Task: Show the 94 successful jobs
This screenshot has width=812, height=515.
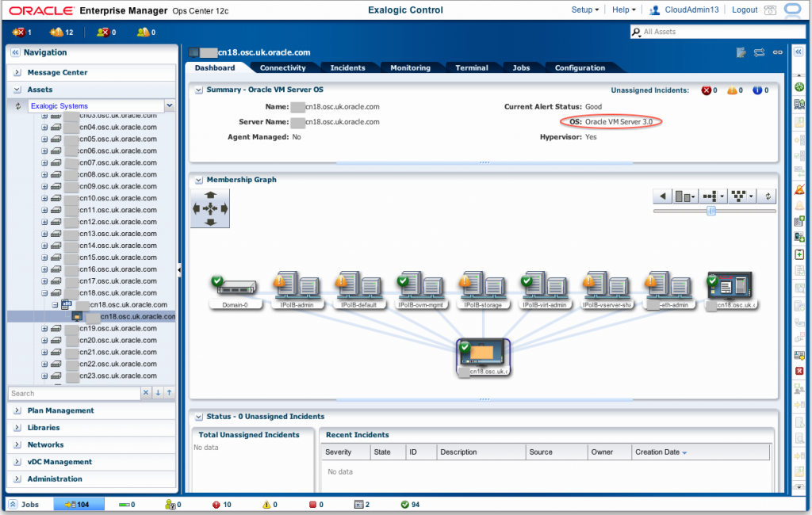Action: [410, 504]
